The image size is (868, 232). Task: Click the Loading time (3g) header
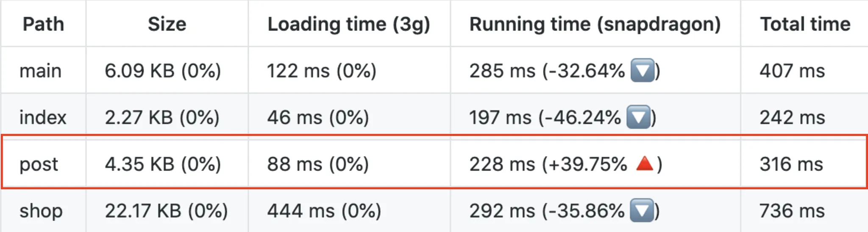click(x=349, y=24)
